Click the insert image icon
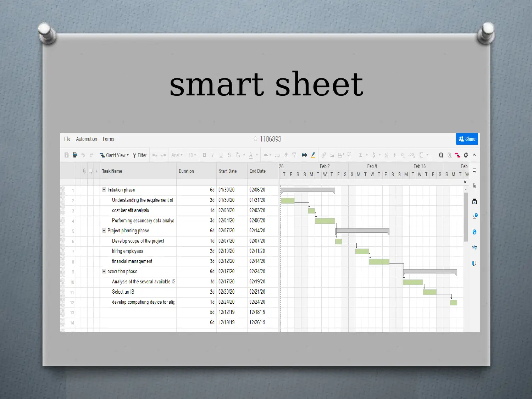 [332, 155]
